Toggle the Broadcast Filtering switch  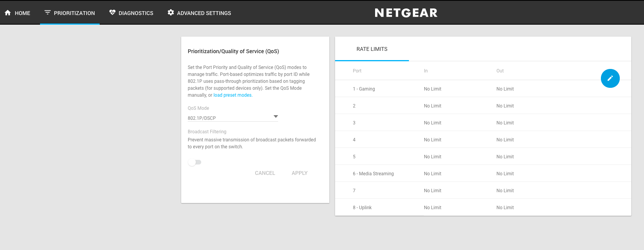tap(195, 162)
